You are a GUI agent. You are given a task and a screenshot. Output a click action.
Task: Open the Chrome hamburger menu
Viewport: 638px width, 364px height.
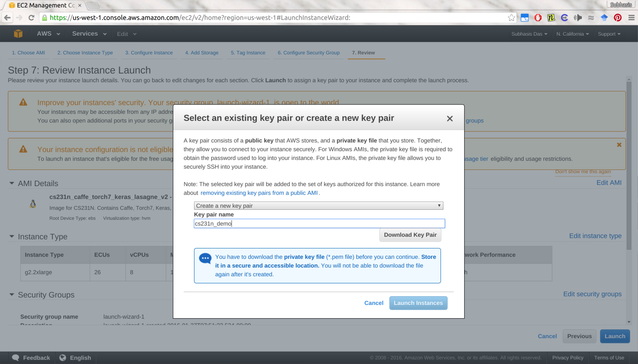(x=631, y=17)
